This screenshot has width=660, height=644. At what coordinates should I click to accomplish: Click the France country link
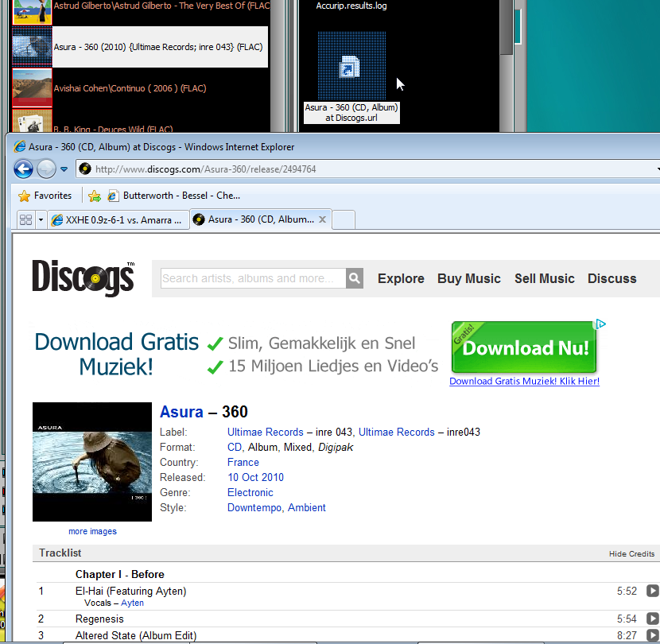(243, 463)
